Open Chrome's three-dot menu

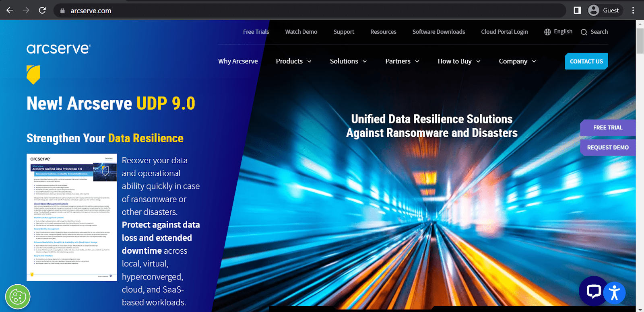point(633,10)
